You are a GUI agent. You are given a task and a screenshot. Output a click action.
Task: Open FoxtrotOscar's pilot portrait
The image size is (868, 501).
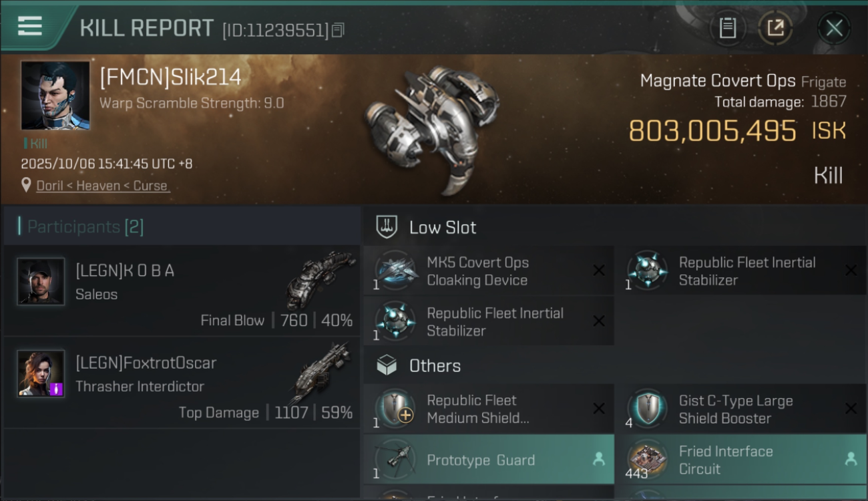pos(41,373)
